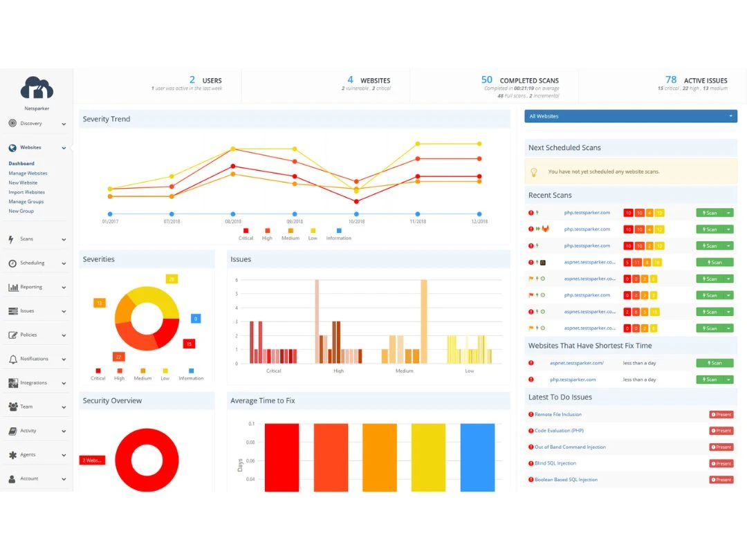
Task: Toggle Critical legend in Severities donut chart
Action: (98, 374)
